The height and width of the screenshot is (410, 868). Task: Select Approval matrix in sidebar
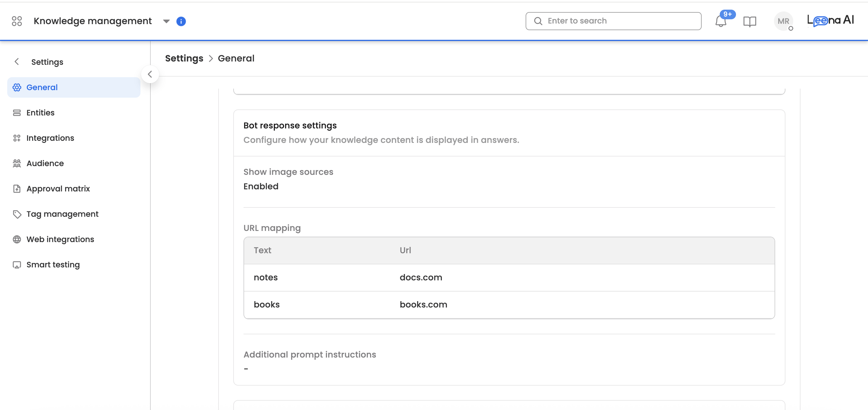point(58,188)
